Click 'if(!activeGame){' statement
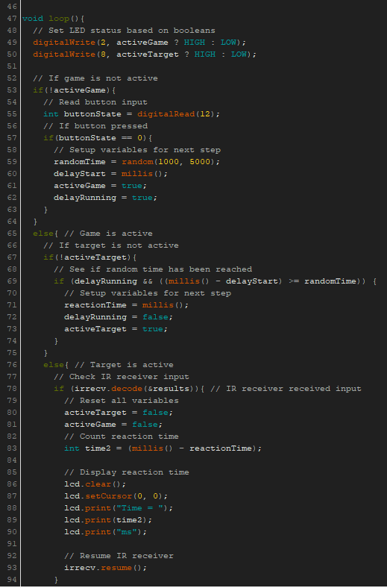The width and height of the screenshot is (387, 588). tap(75, 90)
